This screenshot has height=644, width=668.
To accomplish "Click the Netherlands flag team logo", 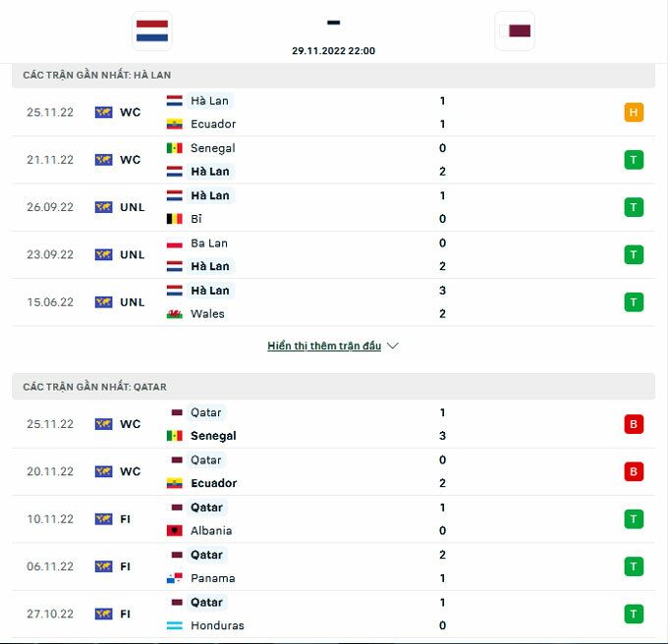I will coord(151,30).
